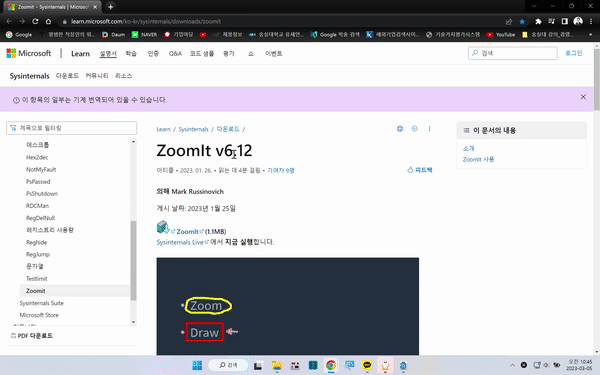Click the Chrome icon in taskbar

pos(331,365)
